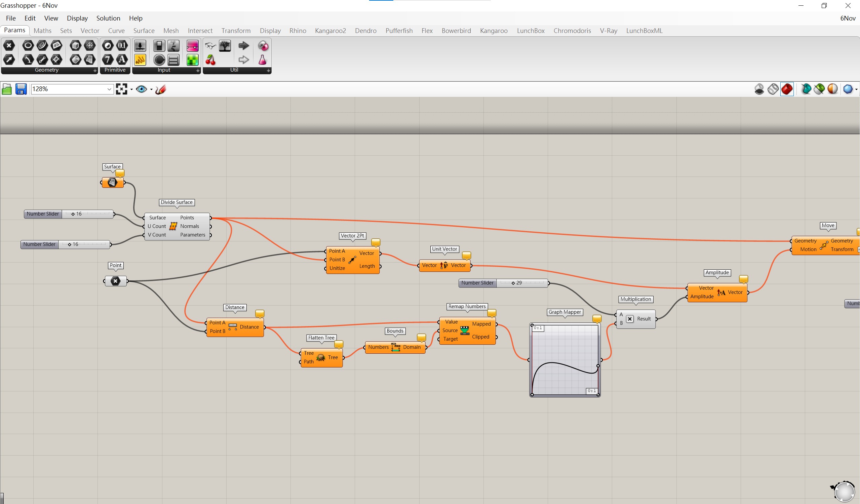Select the Divide Surface component
This screenshot has height=504, width=860.
tap(177, 226)
